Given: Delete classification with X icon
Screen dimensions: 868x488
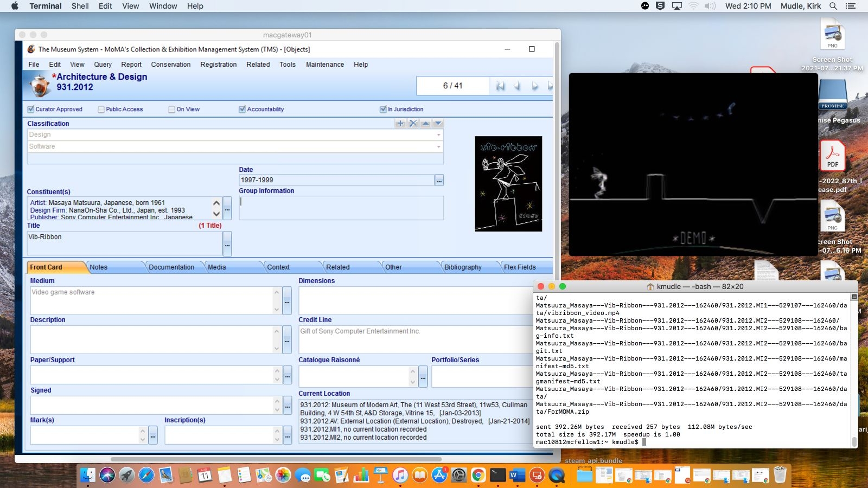Looking at the screenshot, I should pos(413,124).
